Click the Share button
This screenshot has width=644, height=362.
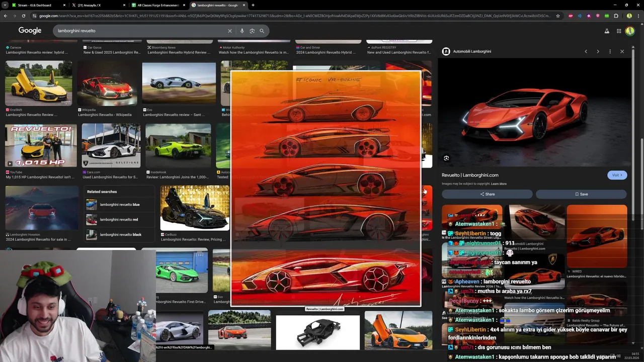487,194
